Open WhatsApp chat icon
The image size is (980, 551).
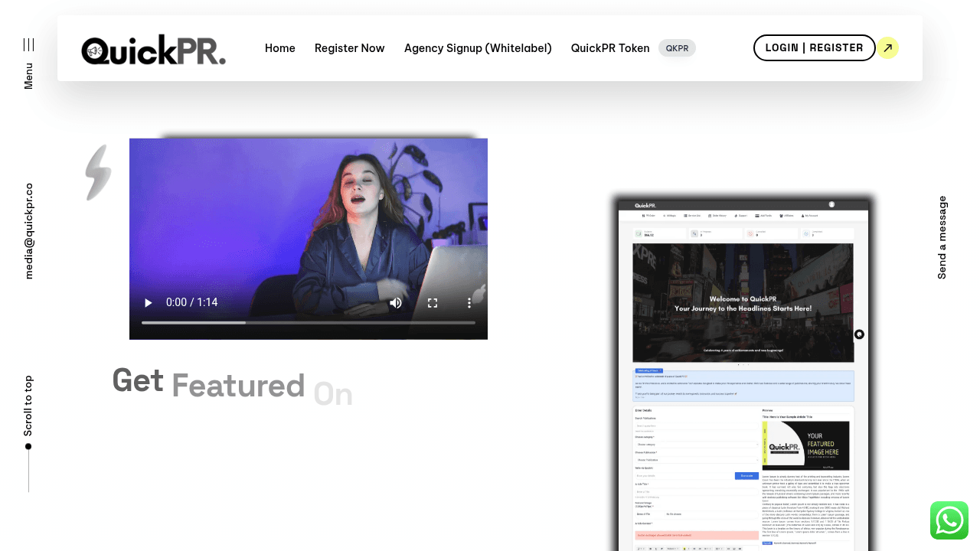click(x=949, y=520)
